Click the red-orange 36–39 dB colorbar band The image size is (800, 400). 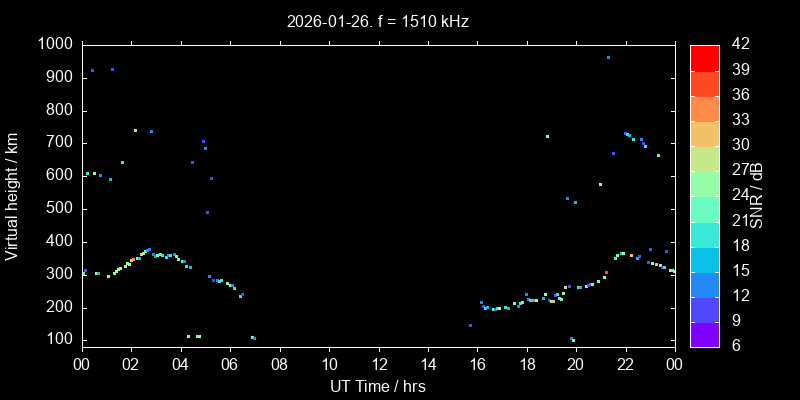(704, 83)
